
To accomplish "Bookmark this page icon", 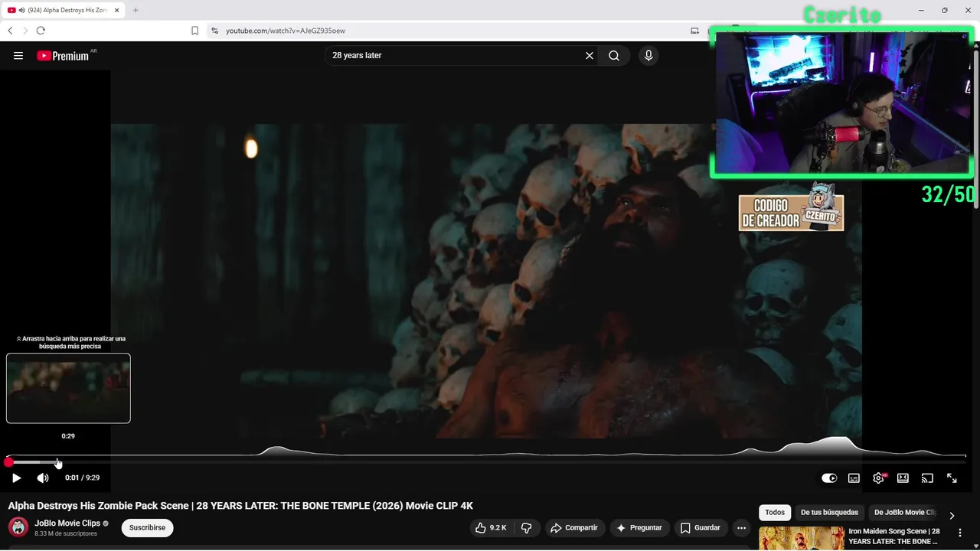I will click(194, 31).
